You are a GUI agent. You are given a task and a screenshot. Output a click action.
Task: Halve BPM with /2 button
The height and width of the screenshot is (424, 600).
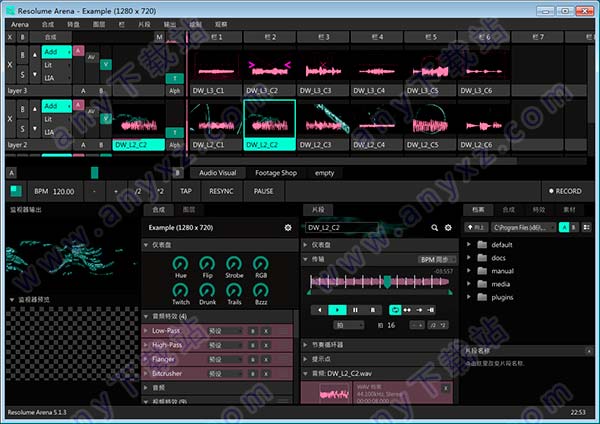(x=138, y=191)
